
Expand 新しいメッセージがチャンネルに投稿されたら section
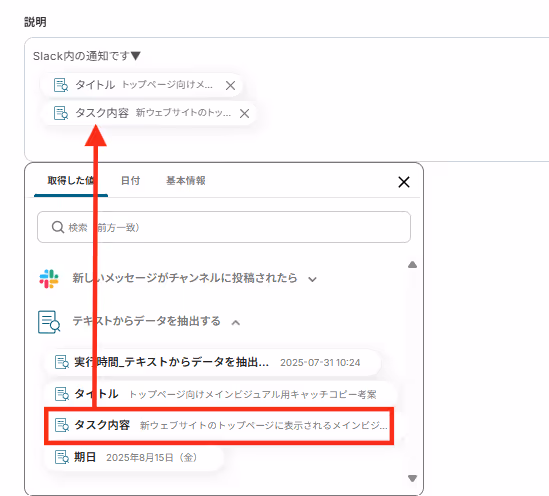coord(312,279)
